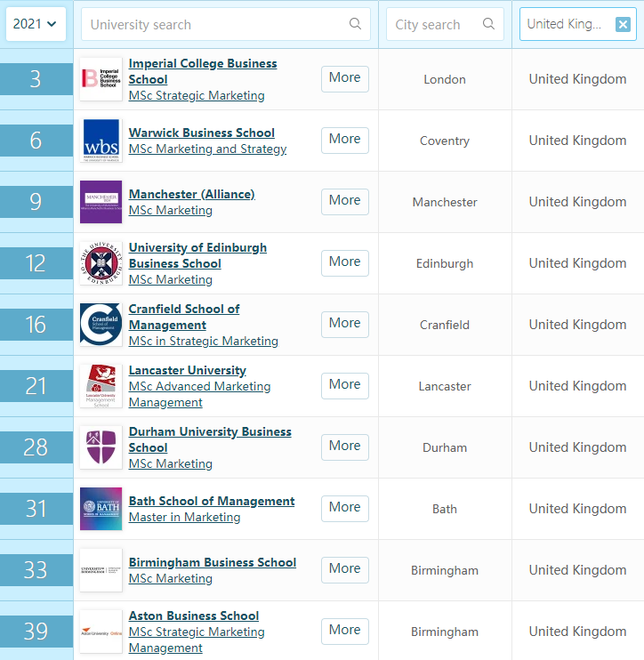Click More for Aston Business School

(345, 632)
